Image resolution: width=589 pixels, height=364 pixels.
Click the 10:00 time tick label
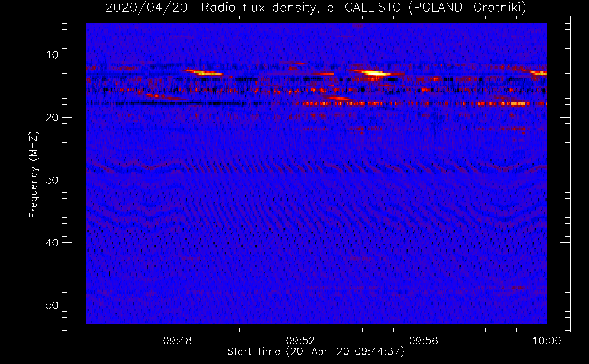[547, 341]
